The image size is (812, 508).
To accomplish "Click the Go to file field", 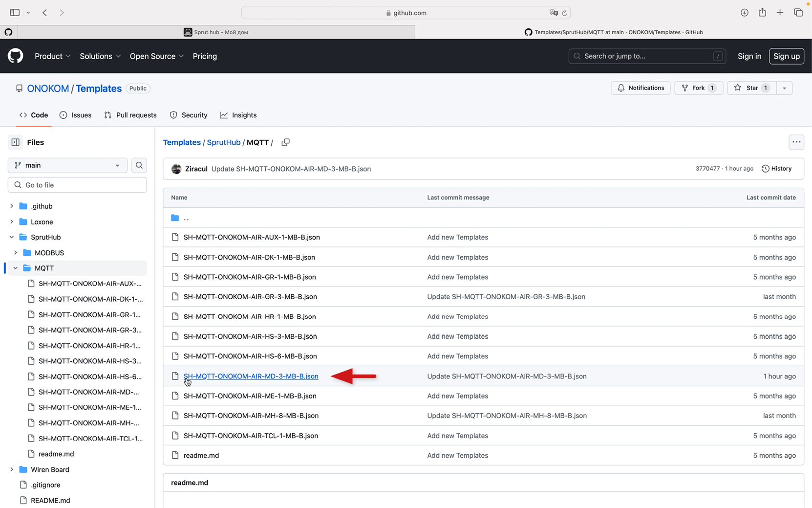I will (77, 185).
